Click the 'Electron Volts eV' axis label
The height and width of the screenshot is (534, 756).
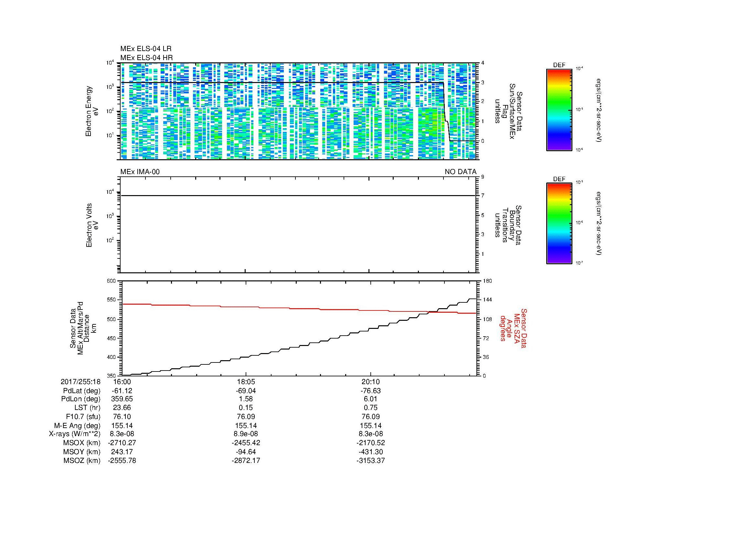tap(92, 225)
